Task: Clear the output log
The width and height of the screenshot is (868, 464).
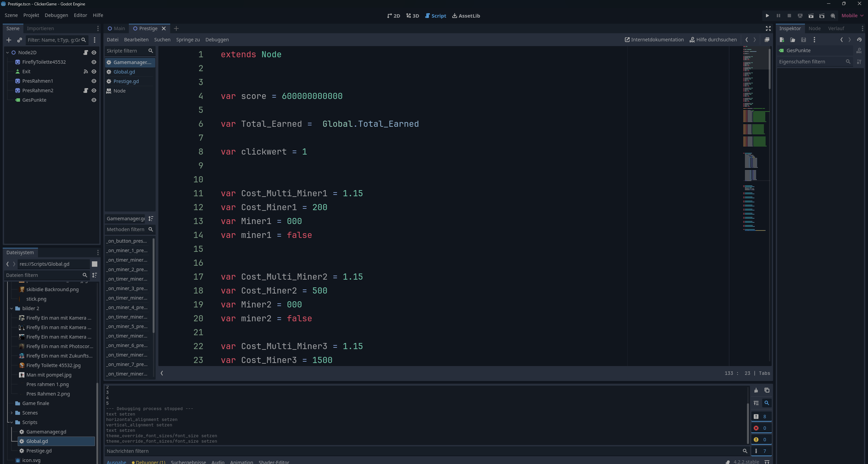Action: (x=756, y=390)
